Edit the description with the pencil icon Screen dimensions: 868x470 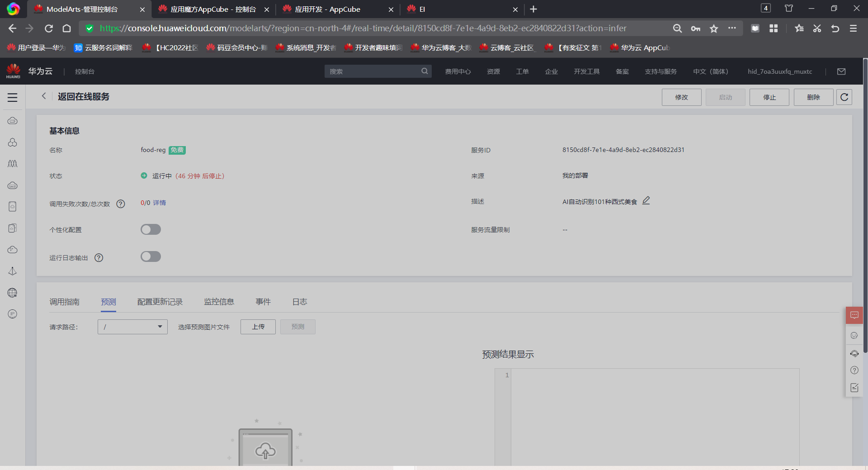[x=646, y=200]
